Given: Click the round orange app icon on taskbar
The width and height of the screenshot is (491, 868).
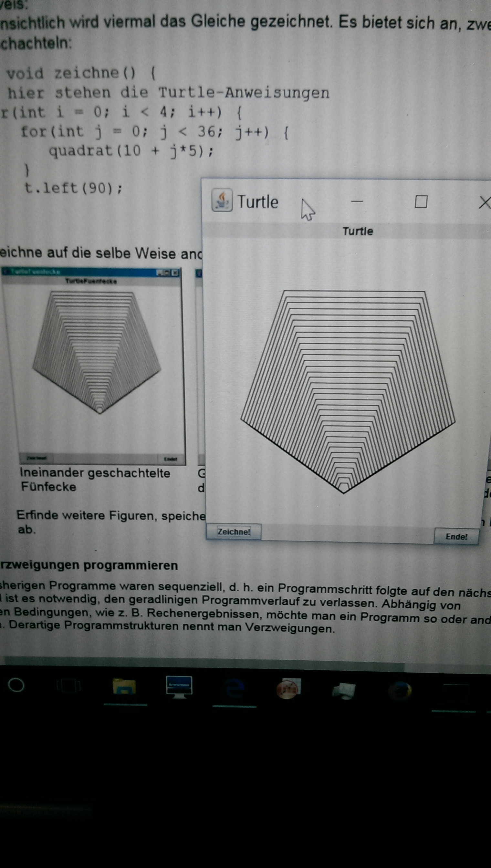Looking at the screenshot, I should pyautogui.click(x=287, y=689).
